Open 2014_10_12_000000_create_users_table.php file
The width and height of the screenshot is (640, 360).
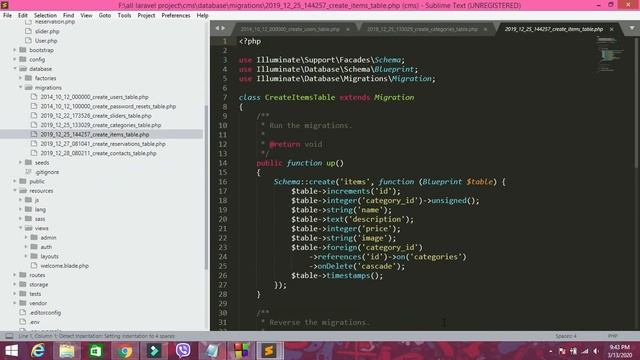coord(94,97)
